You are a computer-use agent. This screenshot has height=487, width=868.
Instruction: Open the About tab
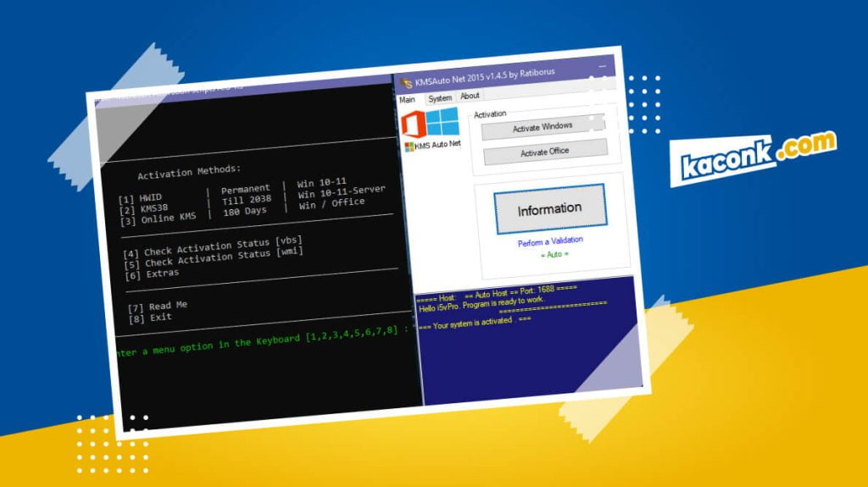point(470,96)
